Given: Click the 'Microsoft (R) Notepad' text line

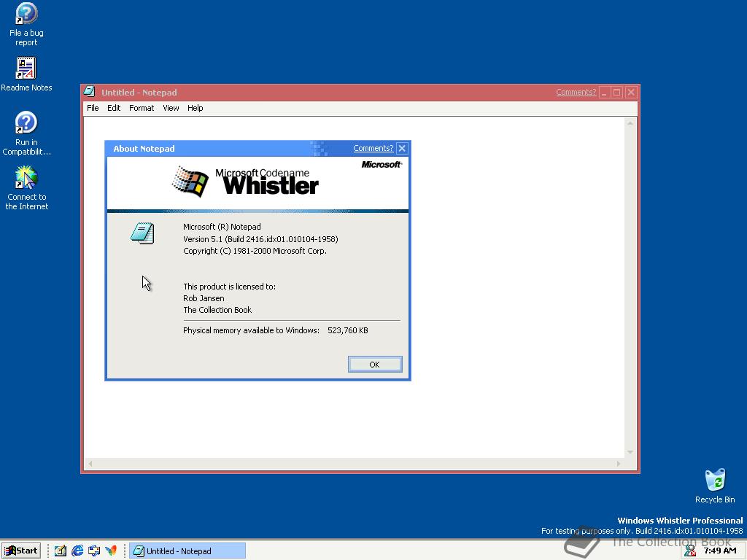Looking at the screenshot, I should (x=222, y=227).
